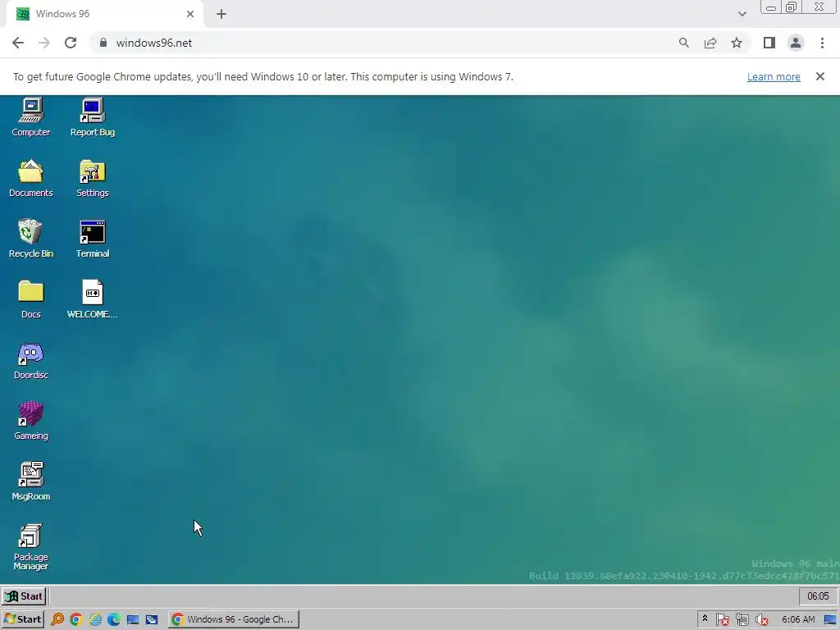Open the Action Center flag tray icon
This screenshot has height=630, width=840.
pyautogui.click(x=723, y=620)
